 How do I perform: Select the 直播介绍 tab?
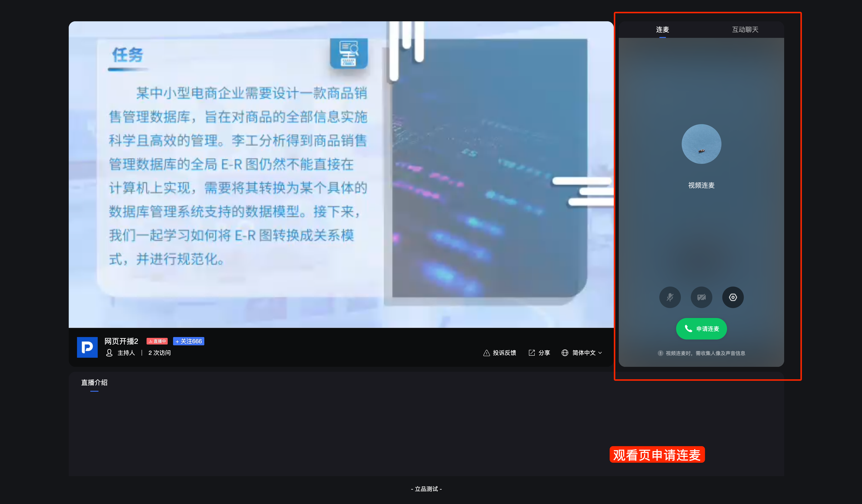[x=94, y=383]
